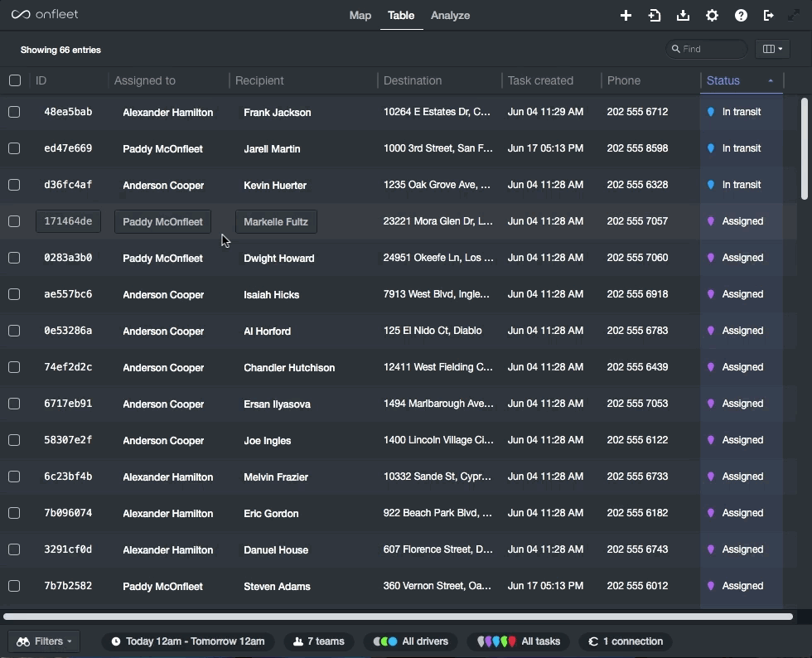Click the blue status pin for Jarell Martin
Viewport: 812px width, 658px height.
[x=711, y=148]
